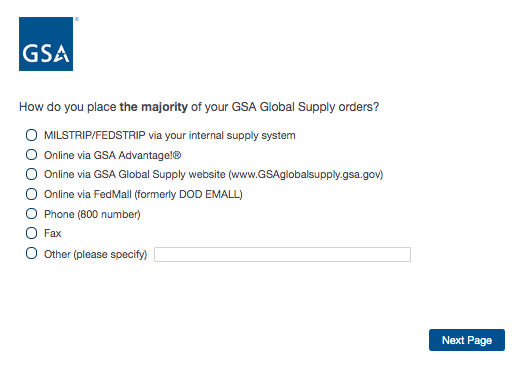
Task: Pick the FedMall radio button
Action: pyautogui.click(x=31, y=194)
